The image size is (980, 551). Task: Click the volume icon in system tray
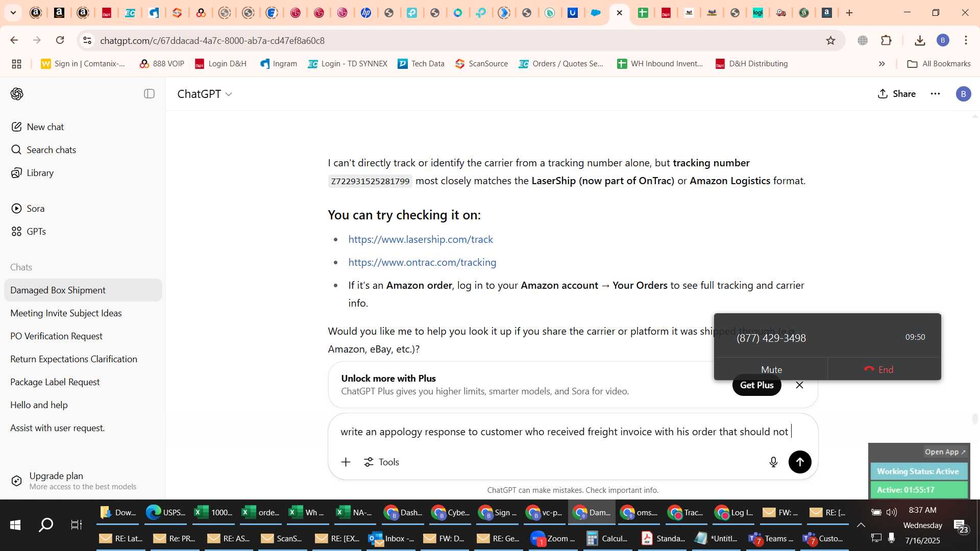click(892, 512)
